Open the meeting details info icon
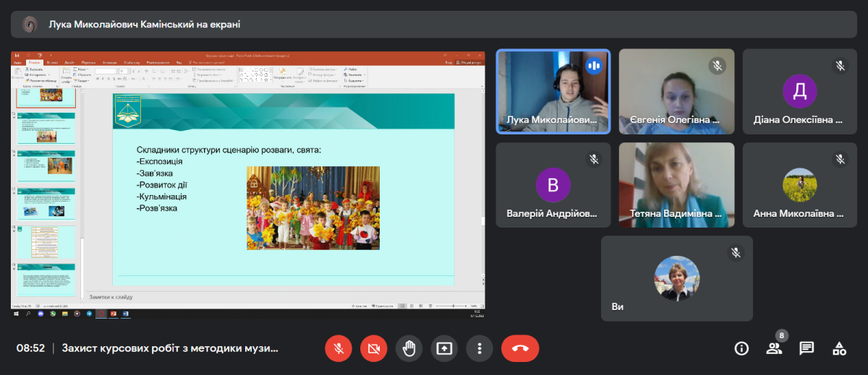 [x=741, y=348]
